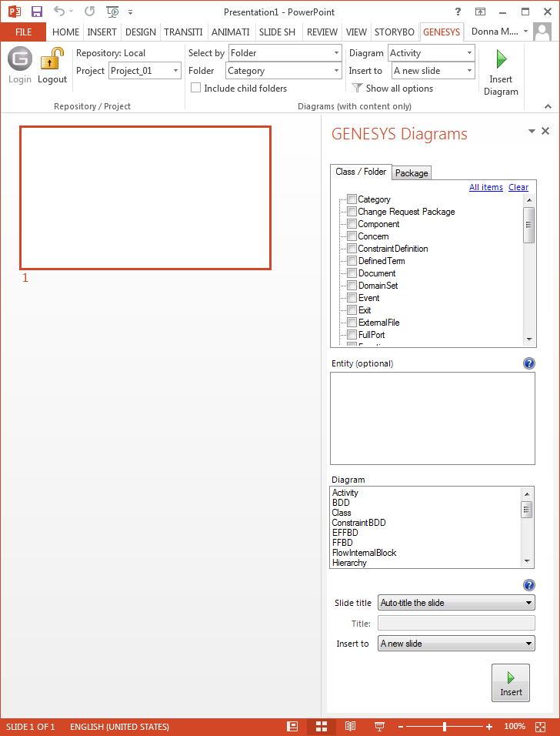
Task: Select Hierarchy in the Diagram list
Action: pyautogui.click(x=349, y=563)
